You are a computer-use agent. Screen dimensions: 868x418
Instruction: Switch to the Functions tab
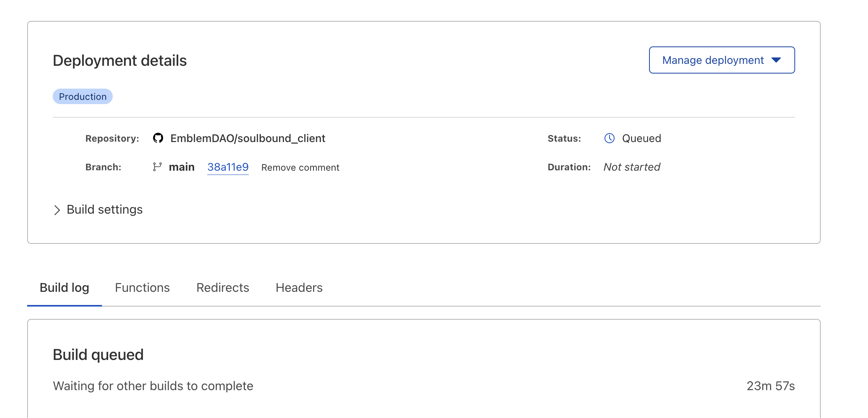point(142,288)
